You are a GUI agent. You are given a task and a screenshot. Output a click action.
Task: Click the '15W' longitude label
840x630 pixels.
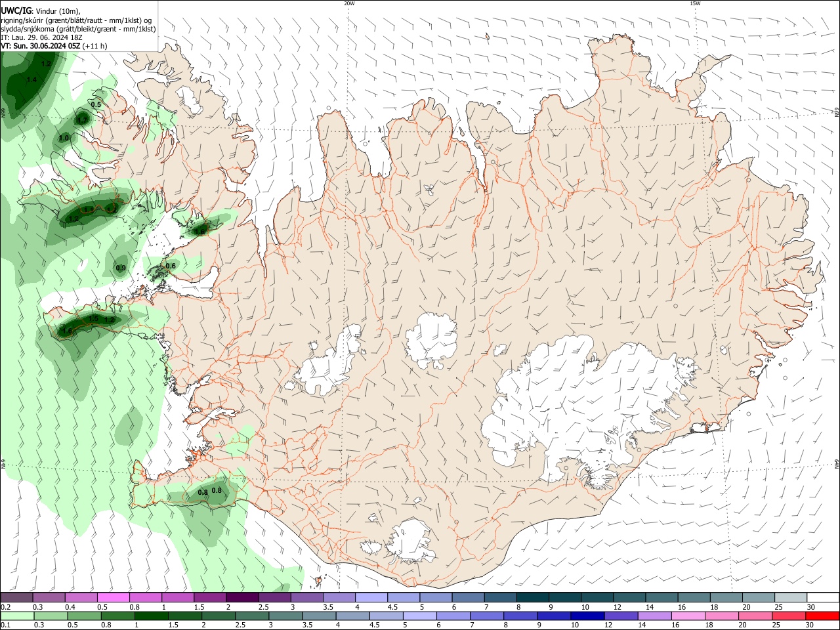click(x=695, y=3)
